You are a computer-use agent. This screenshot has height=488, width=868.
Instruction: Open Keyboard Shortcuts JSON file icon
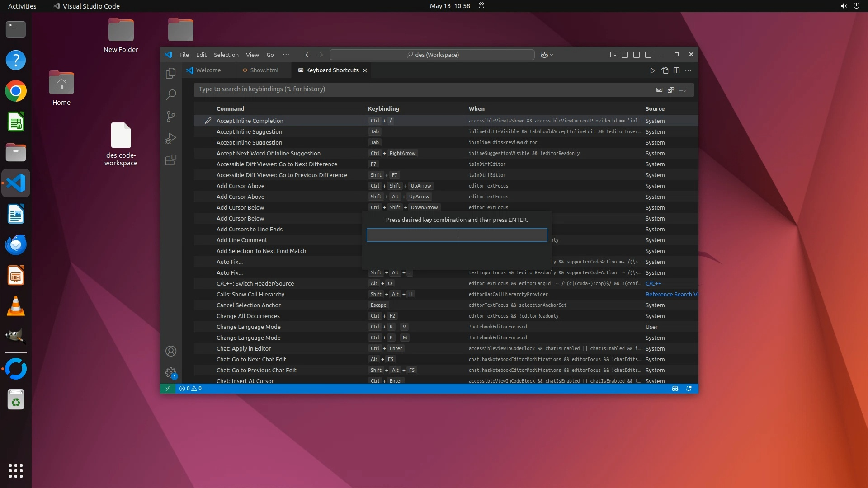[665, 70]
